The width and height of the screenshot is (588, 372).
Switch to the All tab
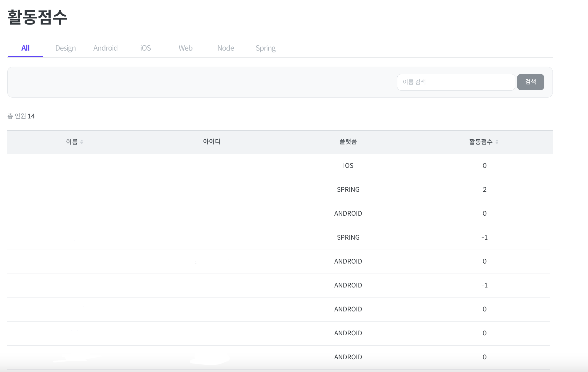25,48
